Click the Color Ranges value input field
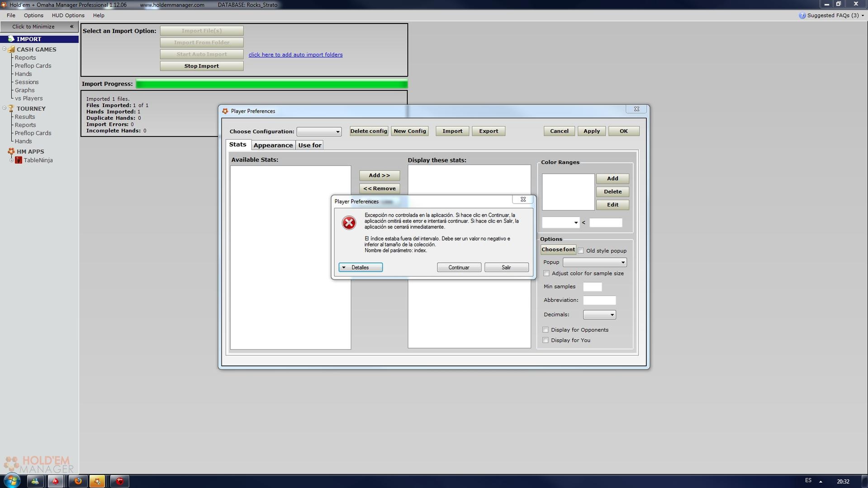This screenshot has height=488, width=868. 606,223
